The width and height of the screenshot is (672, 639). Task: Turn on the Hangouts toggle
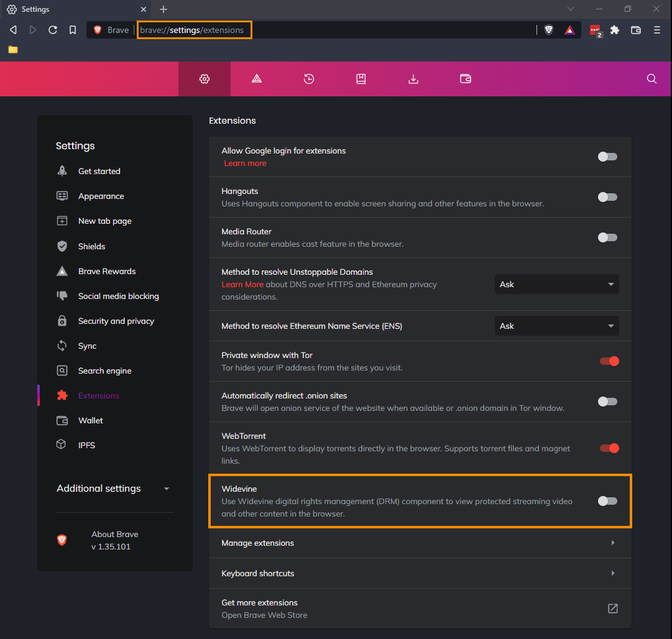[607, 197]
